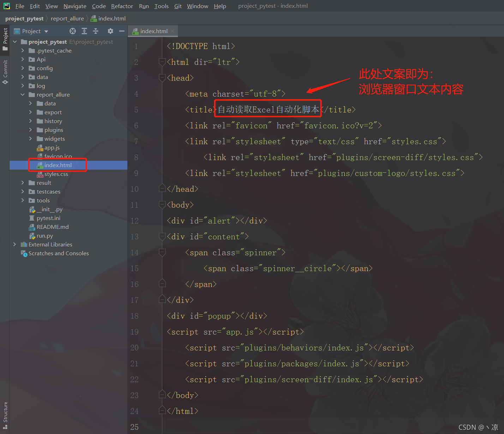Fold the body tag at line 11

pyautogui.click(x=162, y=205)
